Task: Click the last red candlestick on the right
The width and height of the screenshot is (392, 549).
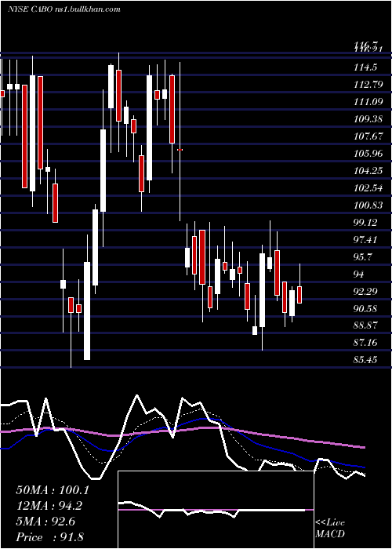Action: [x=299, y=295]
